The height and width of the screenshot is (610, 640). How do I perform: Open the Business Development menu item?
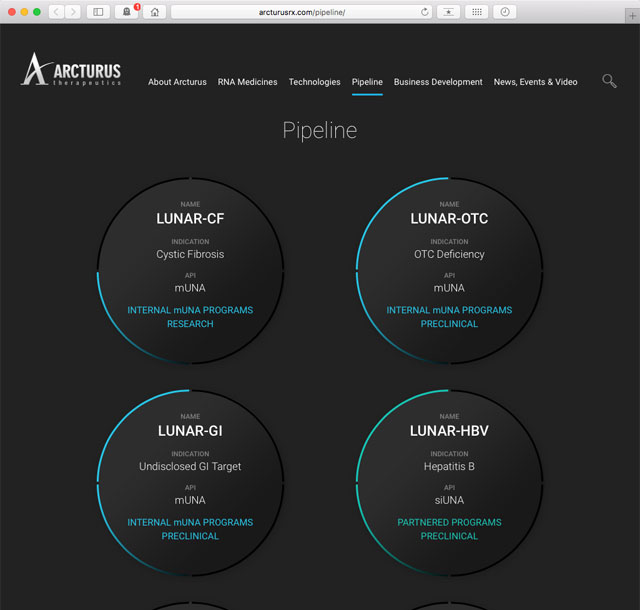click(438, 82)
